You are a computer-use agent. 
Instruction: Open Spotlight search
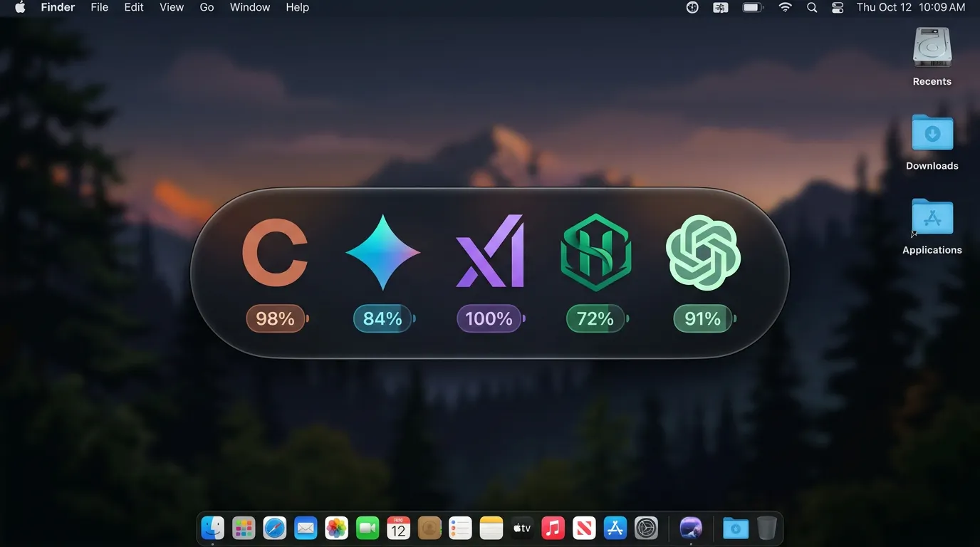click(812, 7)
